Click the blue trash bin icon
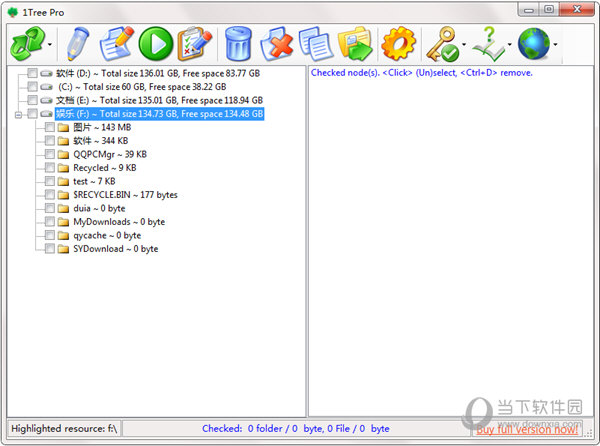 point(238,44)
